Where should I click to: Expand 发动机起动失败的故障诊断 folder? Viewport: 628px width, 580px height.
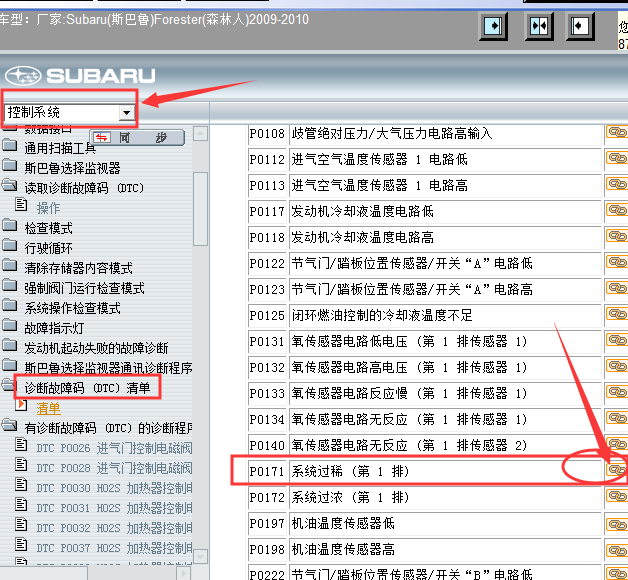pos(96,348)
